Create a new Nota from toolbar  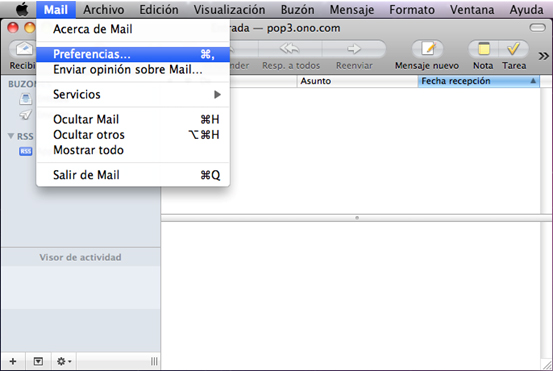point(483,49)
